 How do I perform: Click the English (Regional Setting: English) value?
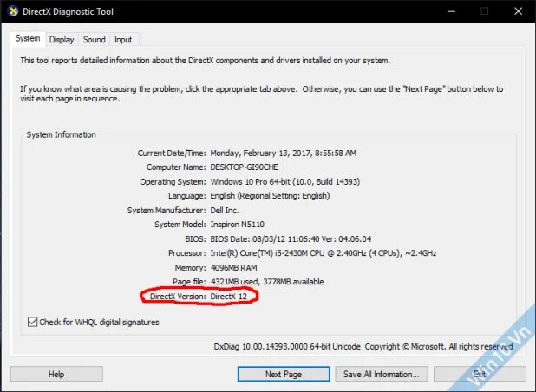coord(270,196)
